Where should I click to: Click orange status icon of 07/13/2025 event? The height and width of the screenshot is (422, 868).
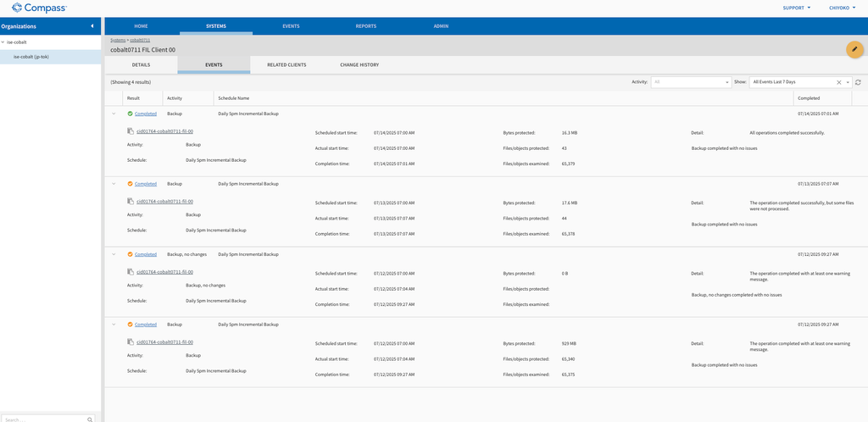[130, 184]
